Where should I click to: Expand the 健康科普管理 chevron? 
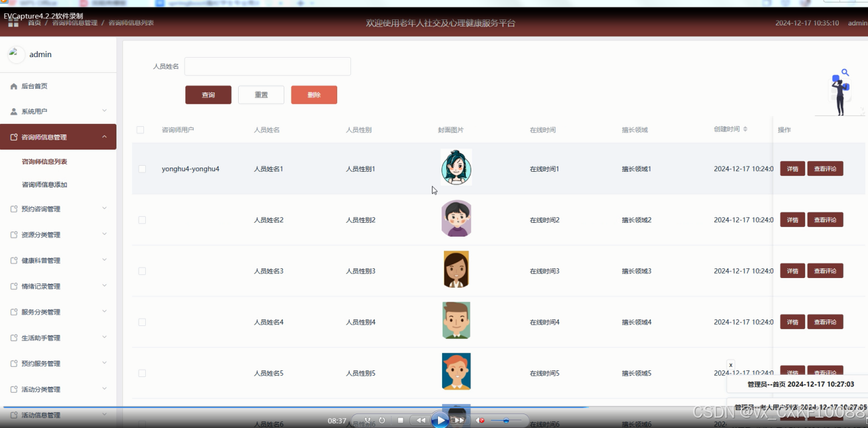click(x=104, y=260)
